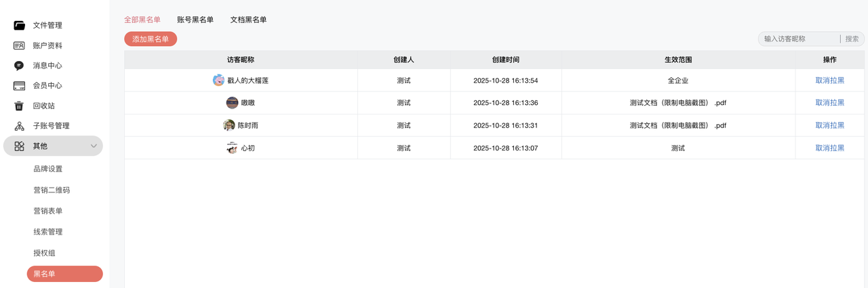Click 取消拉黑 for 戳人的大榴莲
This screenshot has width=868, height=288.
[x=829, y=81]
